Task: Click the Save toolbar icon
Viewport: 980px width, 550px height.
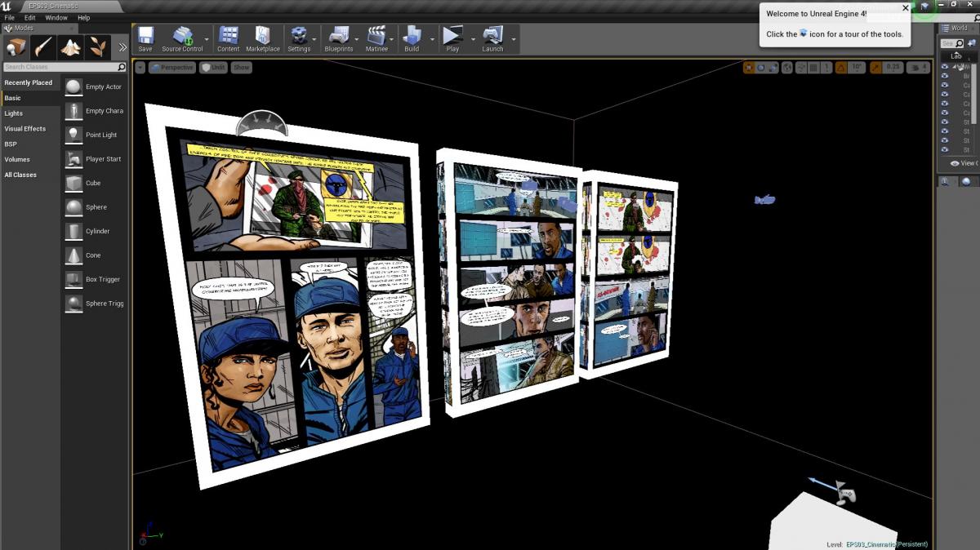Action: 145,38
